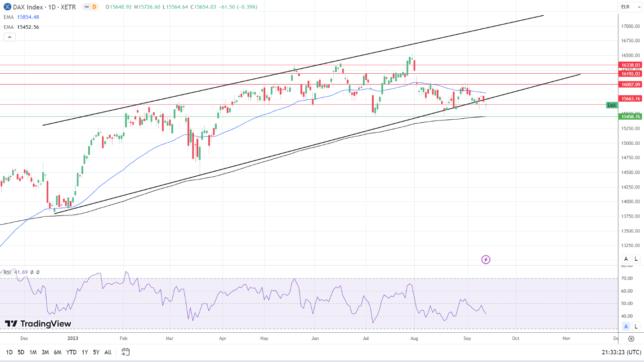Toggle the RSI pane's auto scale button
This screenshot has height=362, width=644.
626,326
